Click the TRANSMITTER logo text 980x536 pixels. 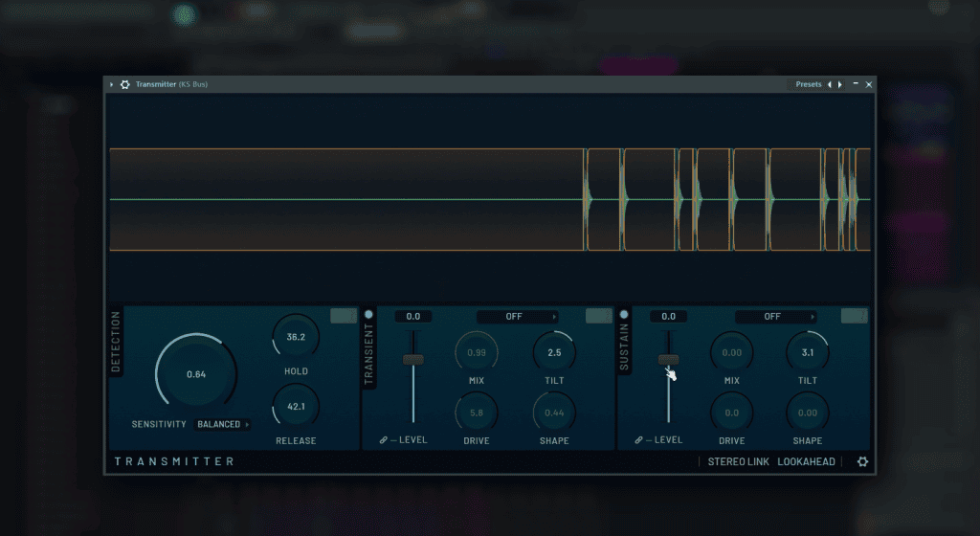pos(174,461)
